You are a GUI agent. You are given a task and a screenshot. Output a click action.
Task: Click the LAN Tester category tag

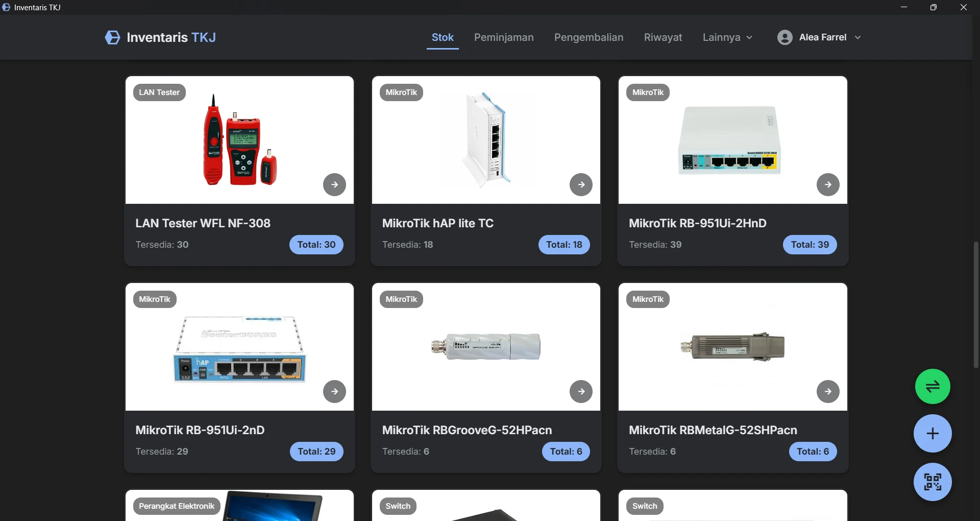159,92
